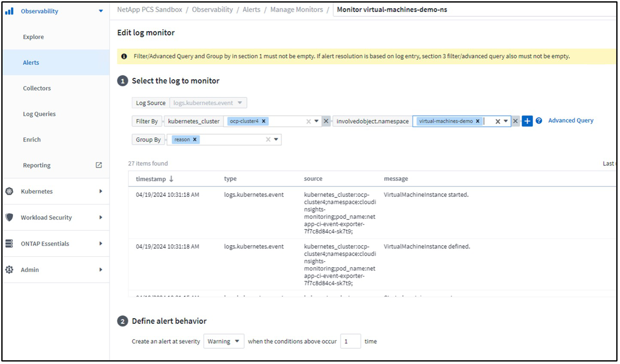Click the blue help question mark icon
The height and width of the screenshot is (364, 620).
539,121
